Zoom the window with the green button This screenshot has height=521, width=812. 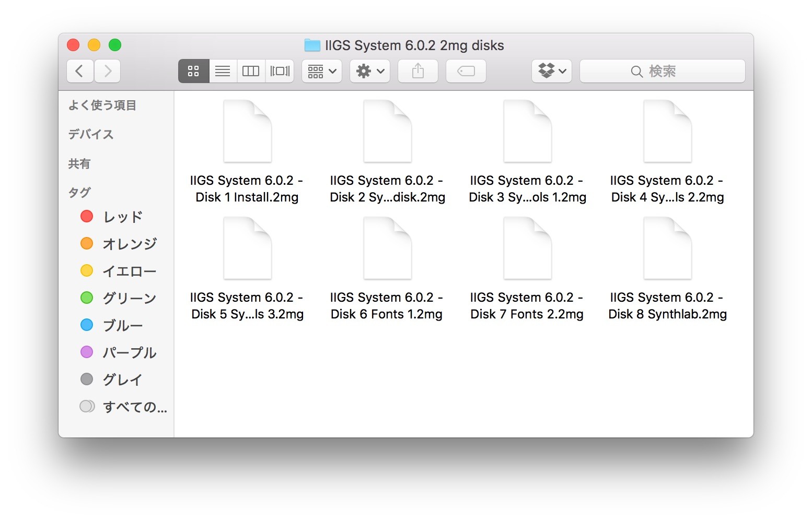[115, 45]
